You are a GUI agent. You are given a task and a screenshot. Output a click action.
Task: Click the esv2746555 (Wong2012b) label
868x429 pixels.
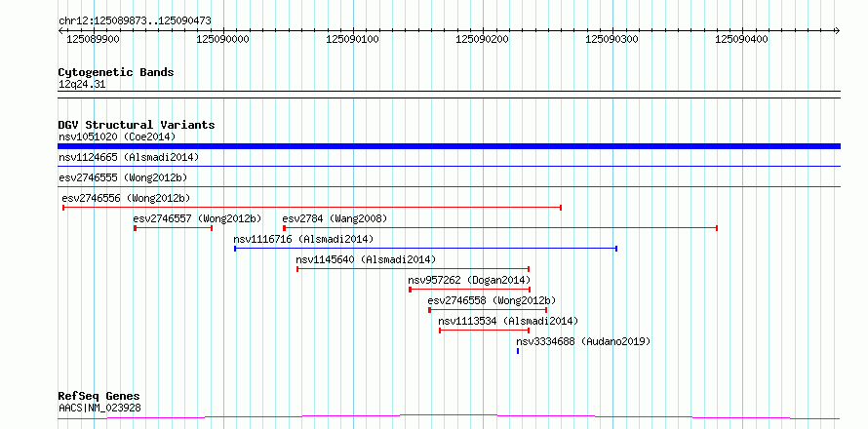[x=123, y=177]
